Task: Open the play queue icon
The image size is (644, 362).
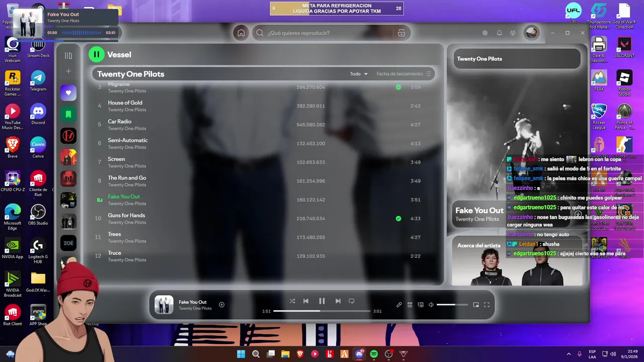Action: tap(410, 305)
